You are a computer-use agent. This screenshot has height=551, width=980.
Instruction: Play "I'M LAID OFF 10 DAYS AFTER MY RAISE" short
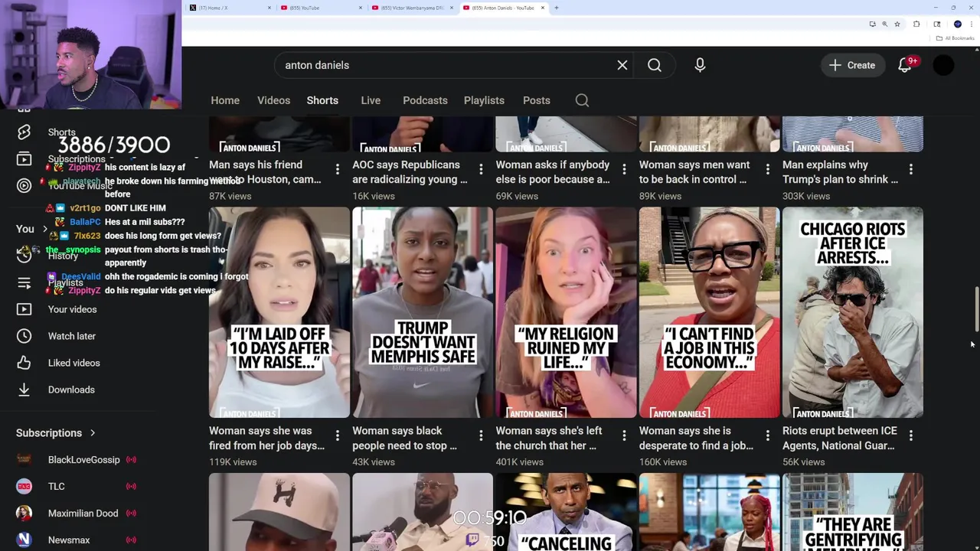coord(279,312)
